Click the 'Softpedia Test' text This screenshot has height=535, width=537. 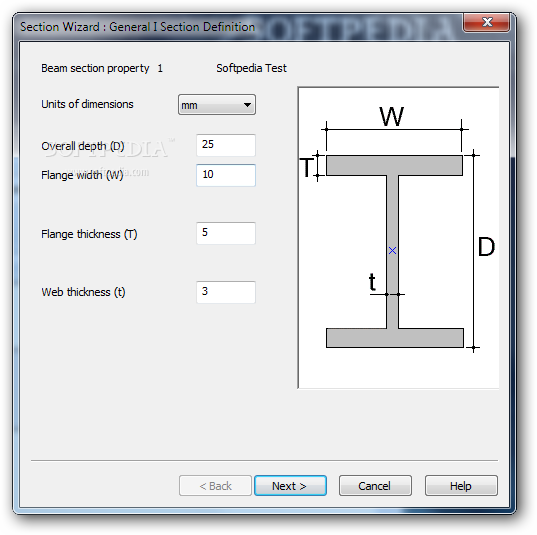251,68
